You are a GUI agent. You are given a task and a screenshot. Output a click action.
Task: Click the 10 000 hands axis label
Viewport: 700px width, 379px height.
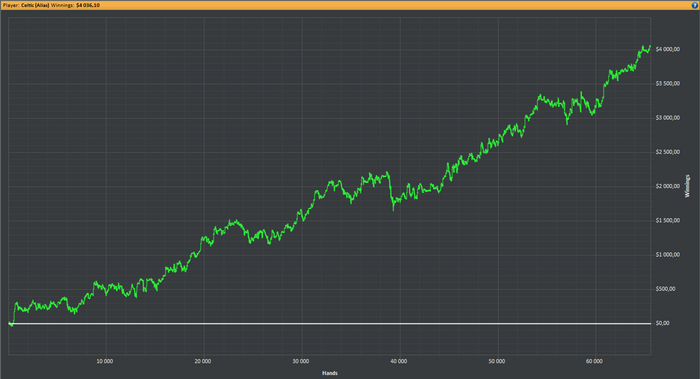pyautogui.click(x=105, y=361)
